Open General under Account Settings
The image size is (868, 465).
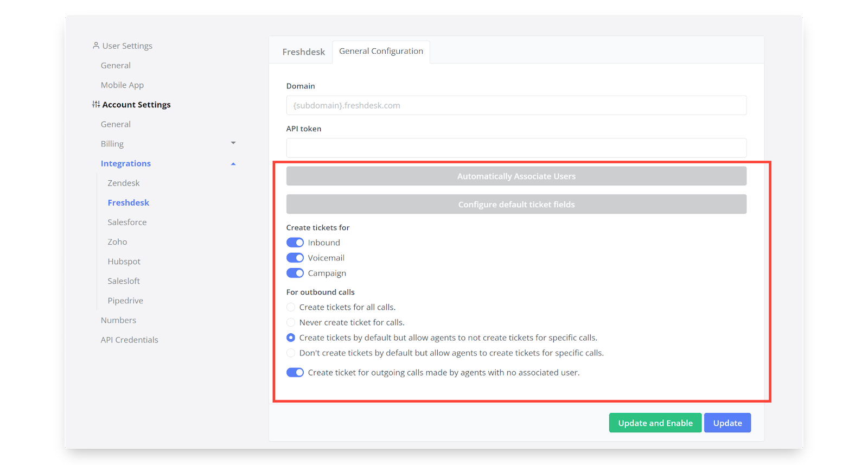(116, 124)
